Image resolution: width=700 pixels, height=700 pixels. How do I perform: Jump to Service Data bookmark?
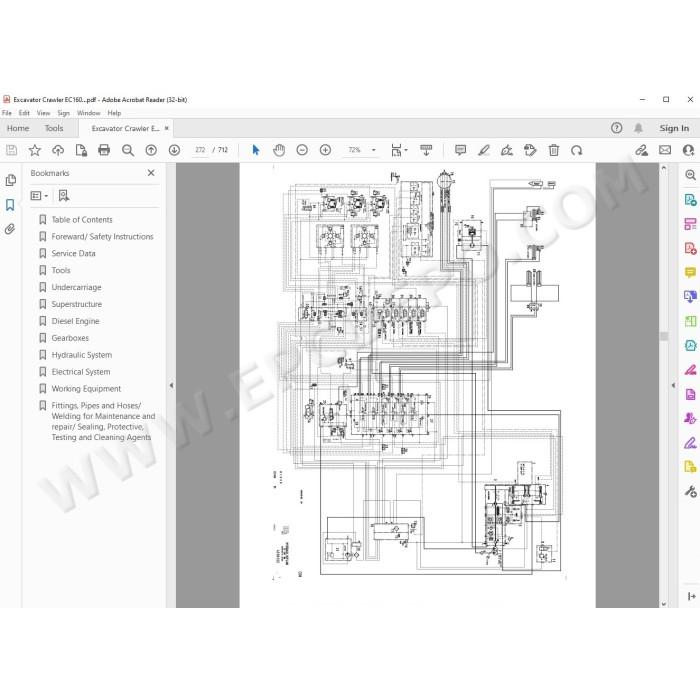click(73, 254)
